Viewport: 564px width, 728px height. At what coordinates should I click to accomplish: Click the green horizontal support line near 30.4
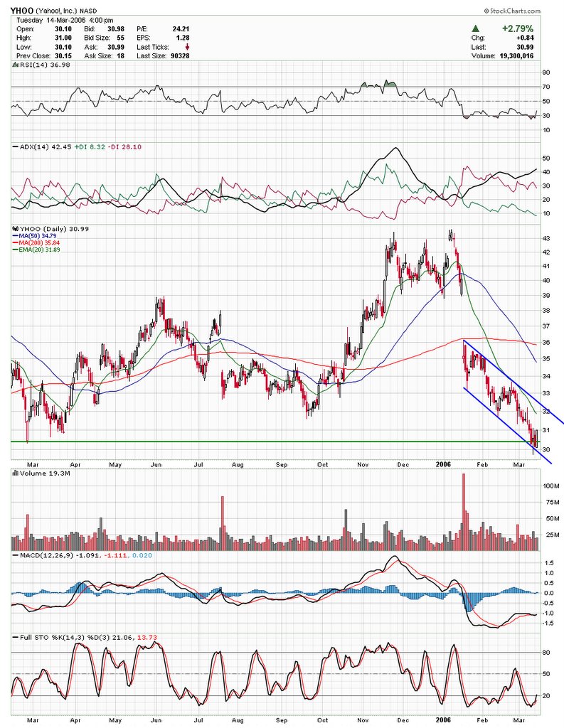pos(274,441)
